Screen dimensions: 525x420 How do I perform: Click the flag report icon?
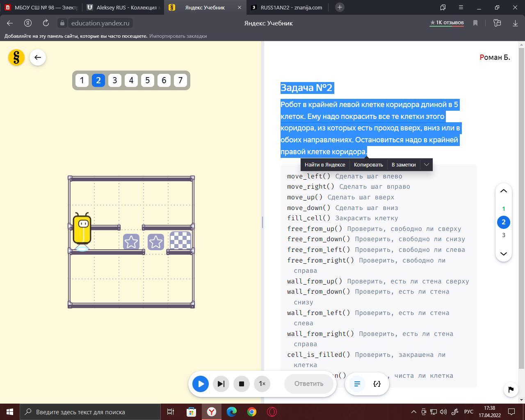[511, 389]
